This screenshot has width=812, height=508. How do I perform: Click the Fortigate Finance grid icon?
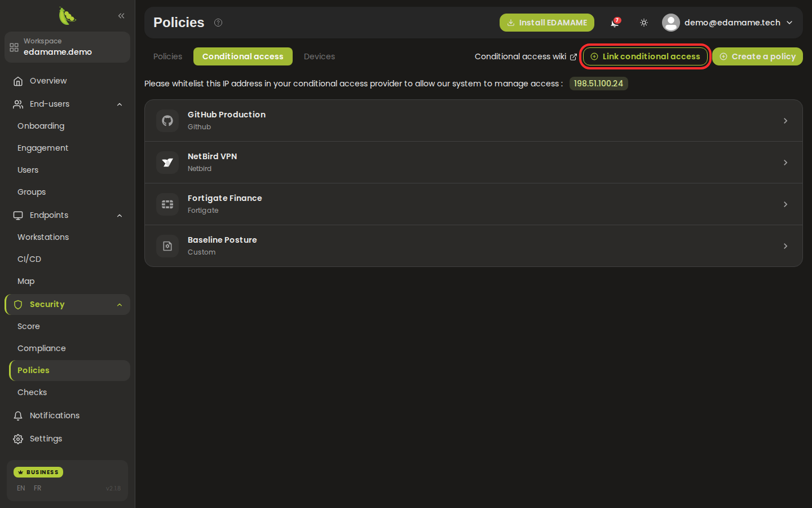[x=167, y=204]
